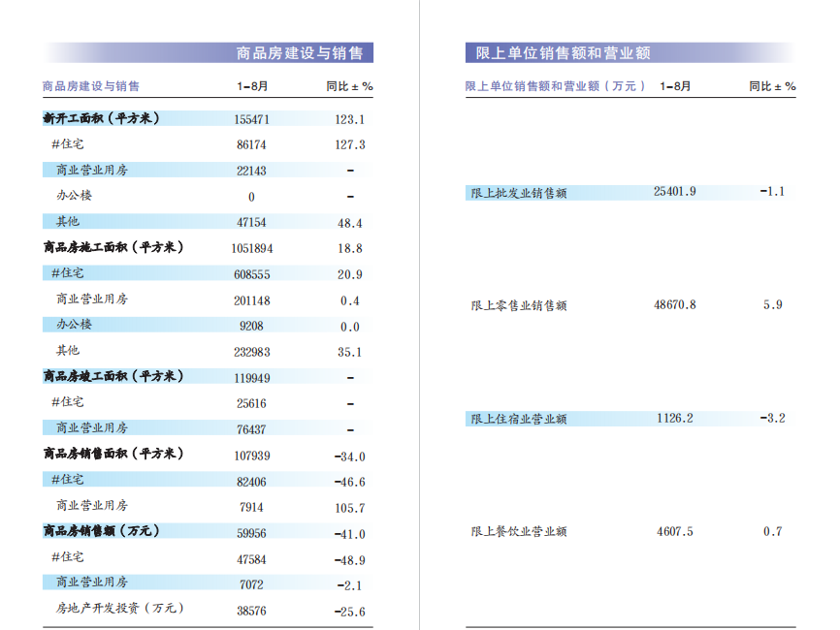Select the row label 新开工面积（平方米）

(101, 118)
